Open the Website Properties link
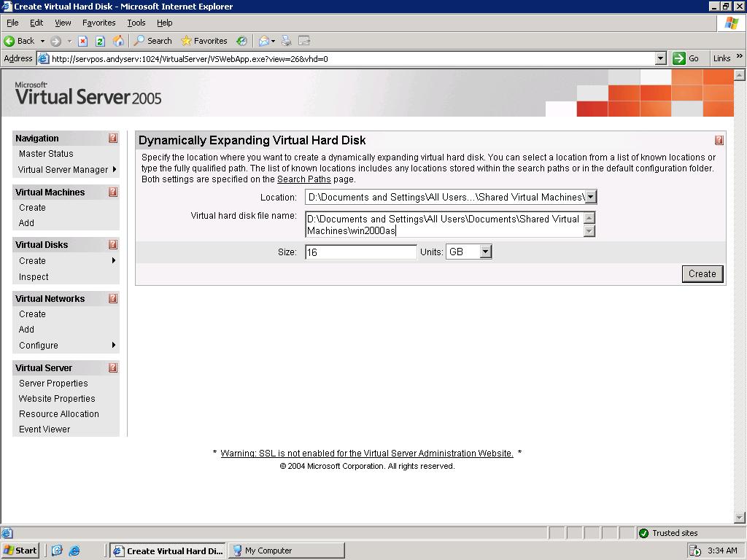This screenshot has height=560, width=747. 57,399
